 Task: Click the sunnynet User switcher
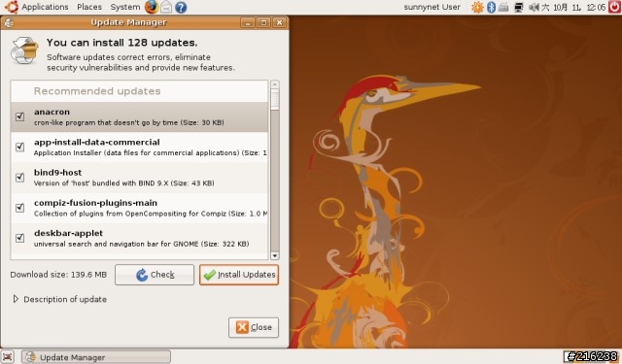pos(432,7)
